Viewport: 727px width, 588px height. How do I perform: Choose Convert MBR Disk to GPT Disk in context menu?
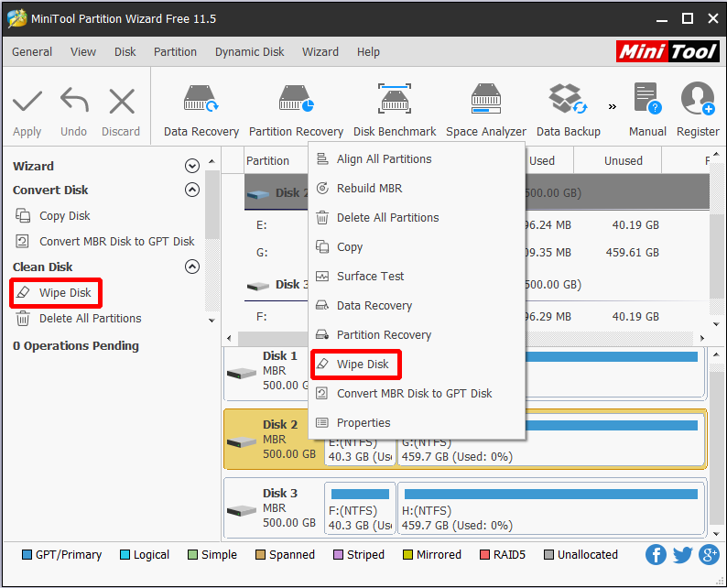(417, 394)
